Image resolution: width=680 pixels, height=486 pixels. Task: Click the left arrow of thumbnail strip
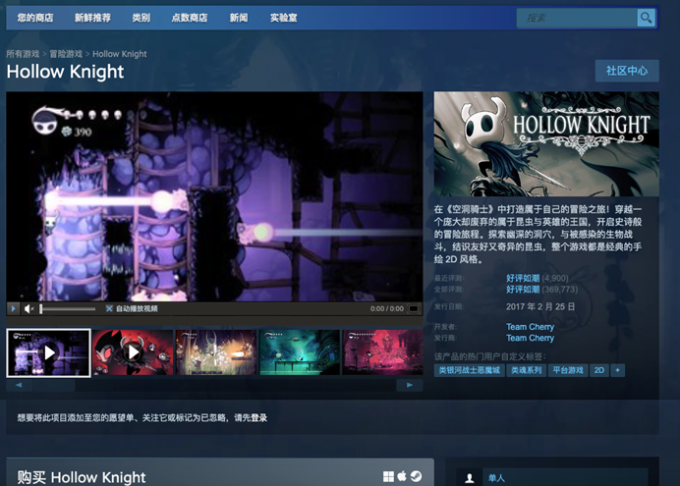point(19,385)
